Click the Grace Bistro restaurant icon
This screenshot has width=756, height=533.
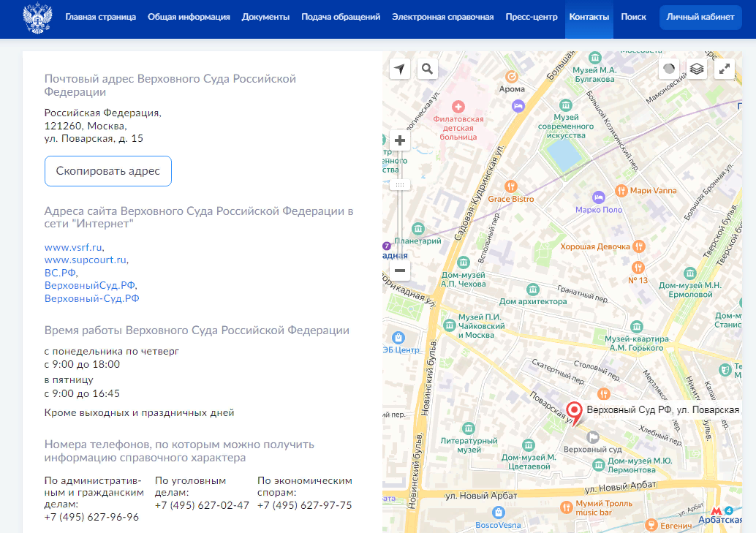[511, 186]
